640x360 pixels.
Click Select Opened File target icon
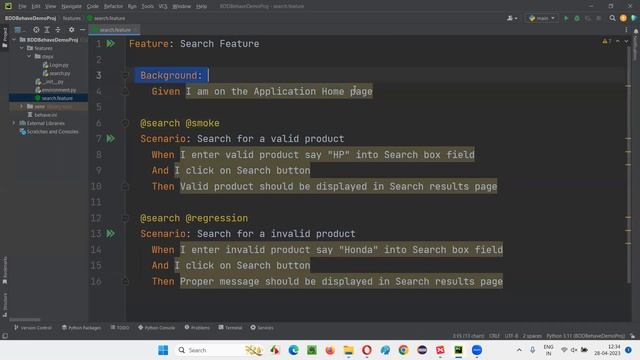pyautogui.click(x=36, y=30)
